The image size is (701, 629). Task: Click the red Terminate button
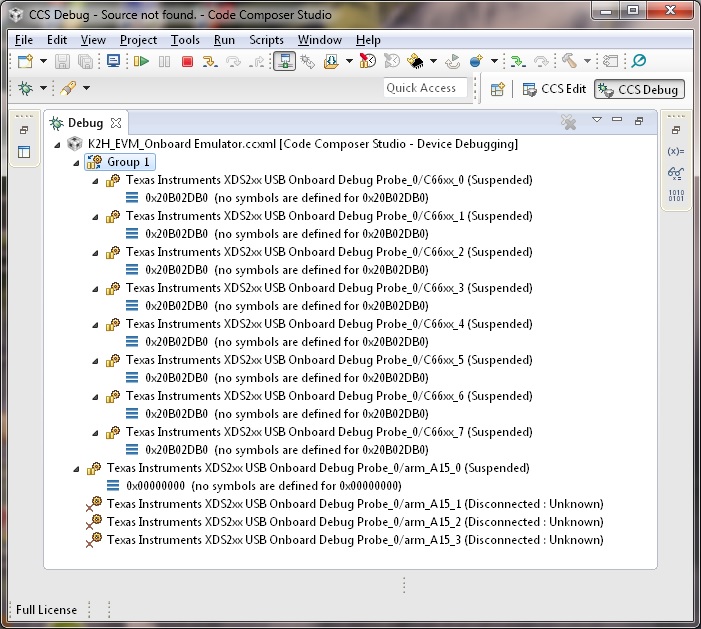(x=187, y=62)
